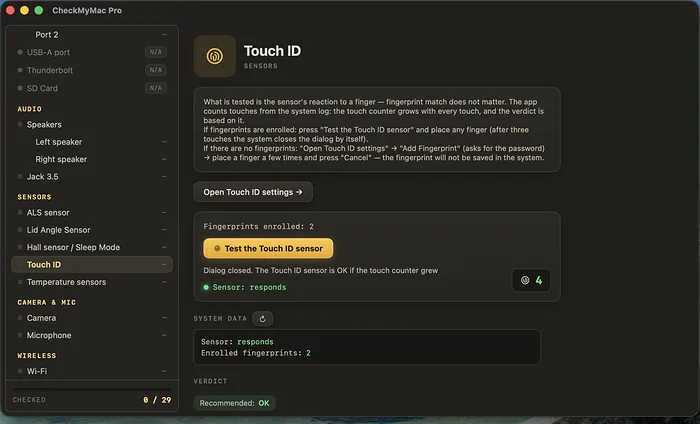This screenshot has width=700, height=424.
Task: Select Left speaker test
Action: 92,142
